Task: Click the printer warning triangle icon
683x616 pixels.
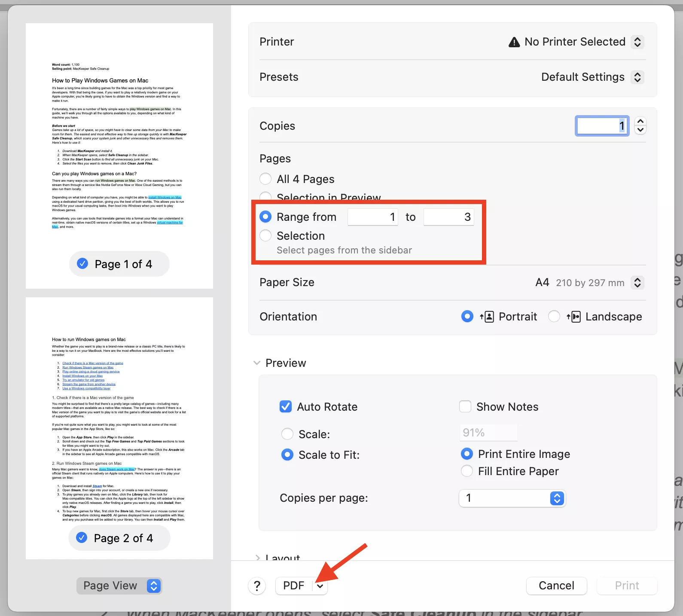Action: click(514, 42)
